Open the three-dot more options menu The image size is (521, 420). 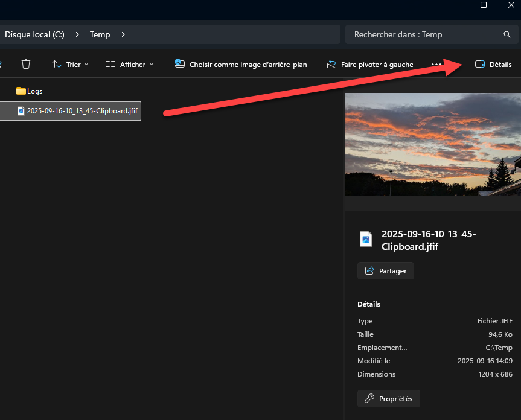[436, 64]
